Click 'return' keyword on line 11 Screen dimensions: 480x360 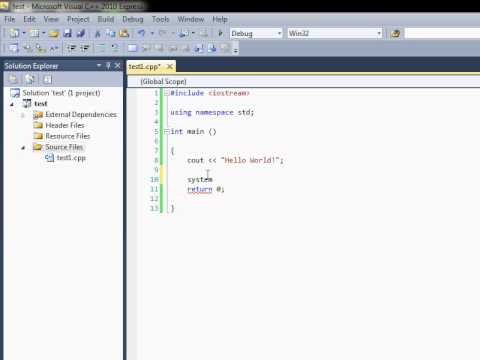click(199, 189)
